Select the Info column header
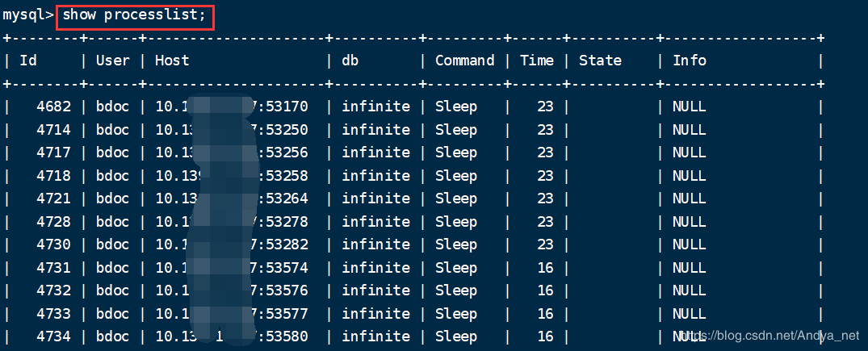 pos(690,61)
